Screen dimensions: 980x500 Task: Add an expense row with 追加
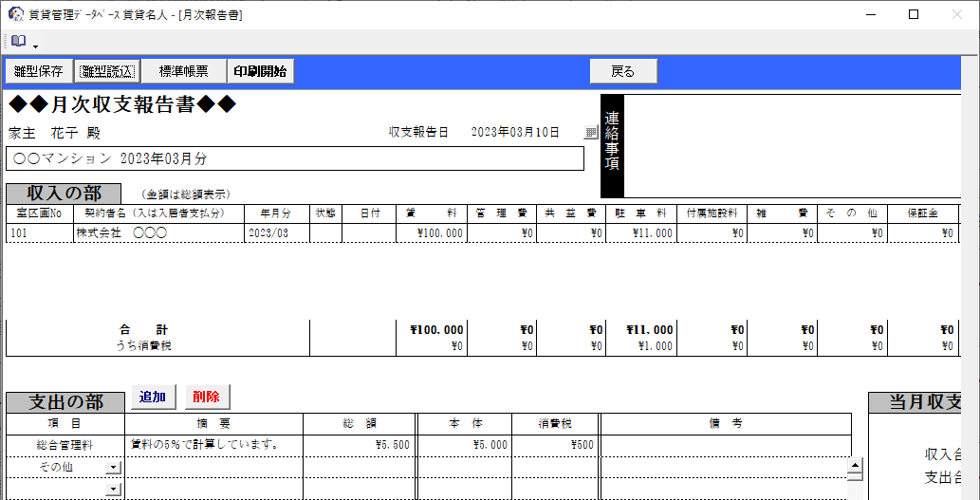152,397
